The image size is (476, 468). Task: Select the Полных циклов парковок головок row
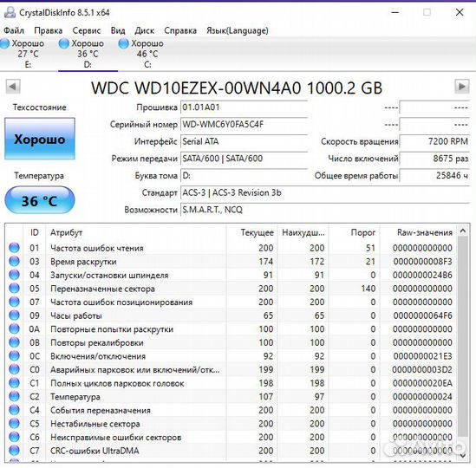point(231,383)
